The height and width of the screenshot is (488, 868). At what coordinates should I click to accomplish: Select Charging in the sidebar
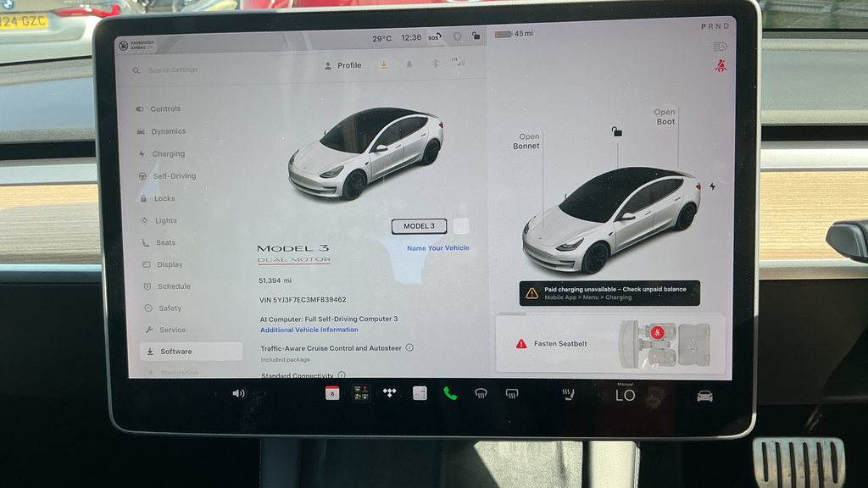pos(162,154)
